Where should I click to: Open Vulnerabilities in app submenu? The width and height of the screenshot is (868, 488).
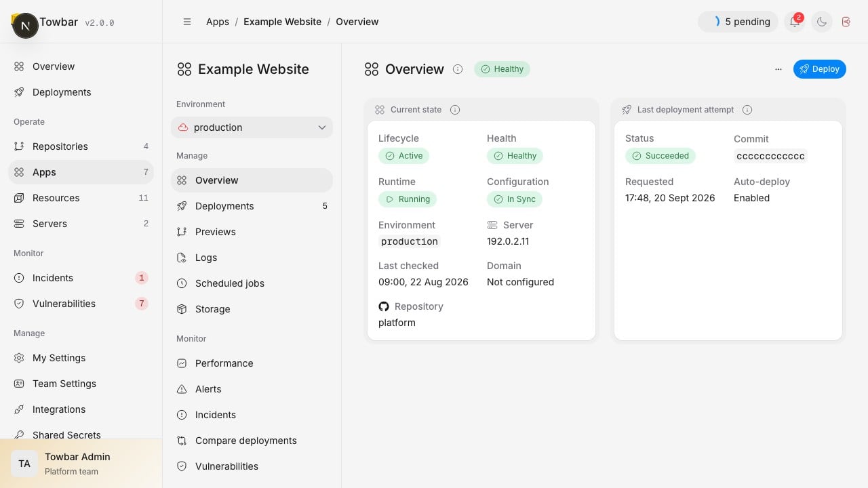point(252,466)
